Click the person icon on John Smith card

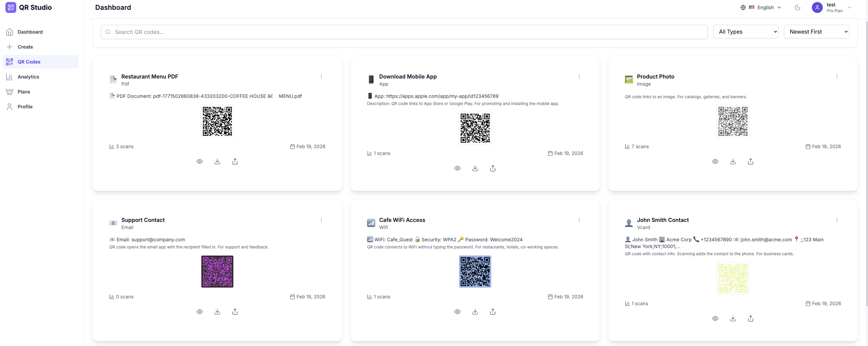tap(629, 223)
